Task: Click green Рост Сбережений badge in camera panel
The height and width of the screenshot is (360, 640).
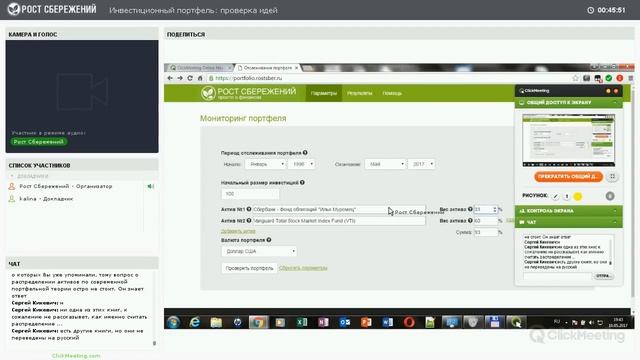Action: (39, 142)
